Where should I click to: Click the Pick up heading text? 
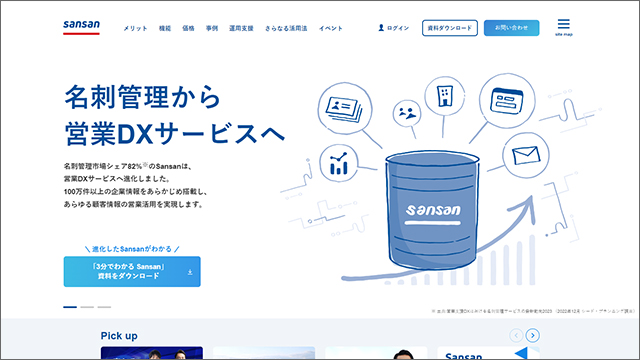pos(119,336)
